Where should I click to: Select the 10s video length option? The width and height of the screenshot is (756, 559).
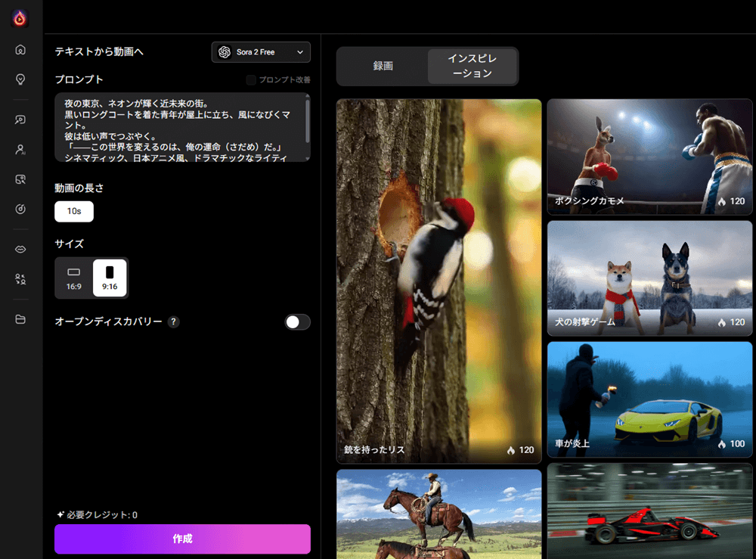73,212
